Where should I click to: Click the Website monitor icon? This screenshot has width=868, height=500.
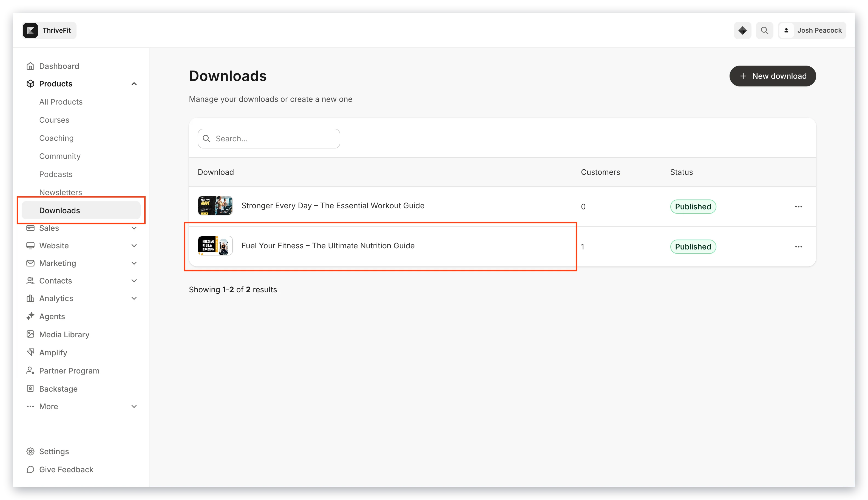tap(30, 246)
